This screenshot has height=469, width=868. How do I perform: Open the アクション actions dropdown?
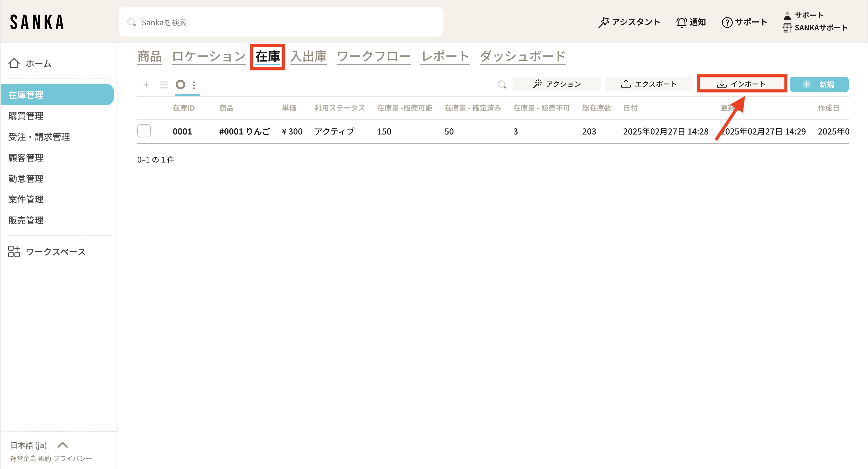tap(557, 84)
